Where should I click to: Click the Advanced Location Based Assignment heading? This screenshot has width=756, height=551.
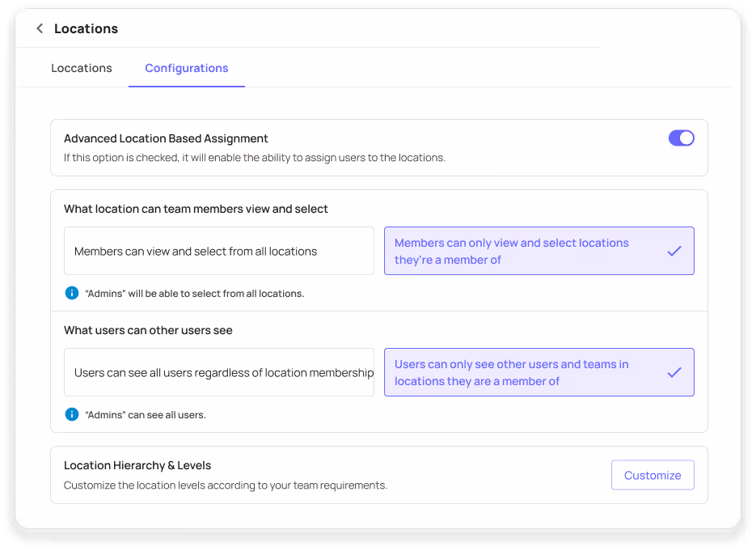tap(166, 138)
